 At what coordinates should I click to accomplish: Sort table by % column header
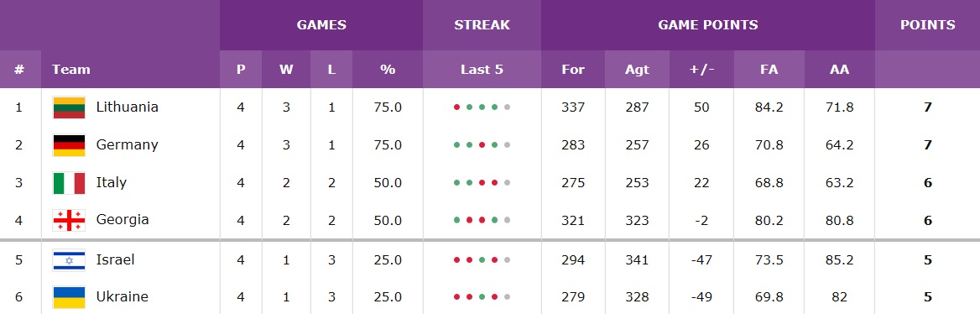tap(388, 70)
